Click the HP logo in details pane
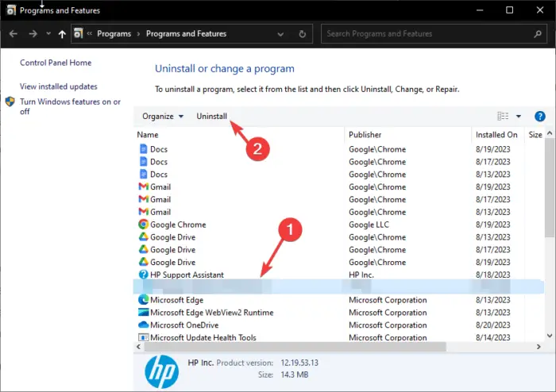The height and width of the screenshot is (392, 556). [x=162, y=372]
